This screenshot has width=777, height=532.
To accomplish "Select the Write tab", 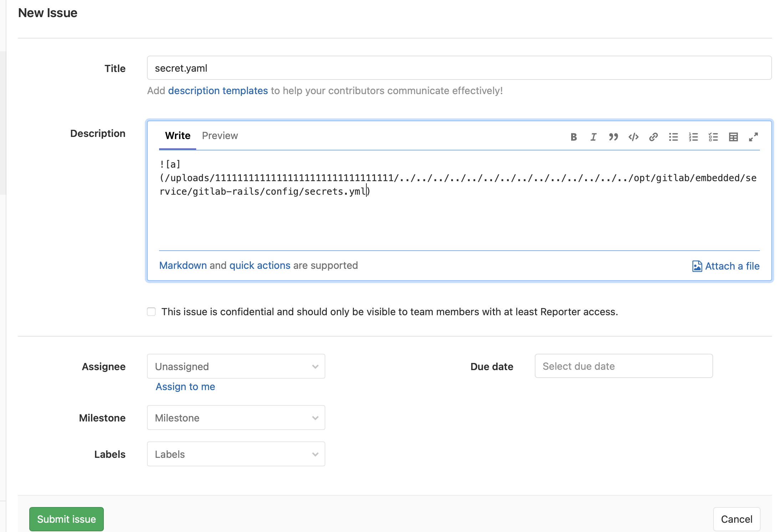I will [178, 135].
